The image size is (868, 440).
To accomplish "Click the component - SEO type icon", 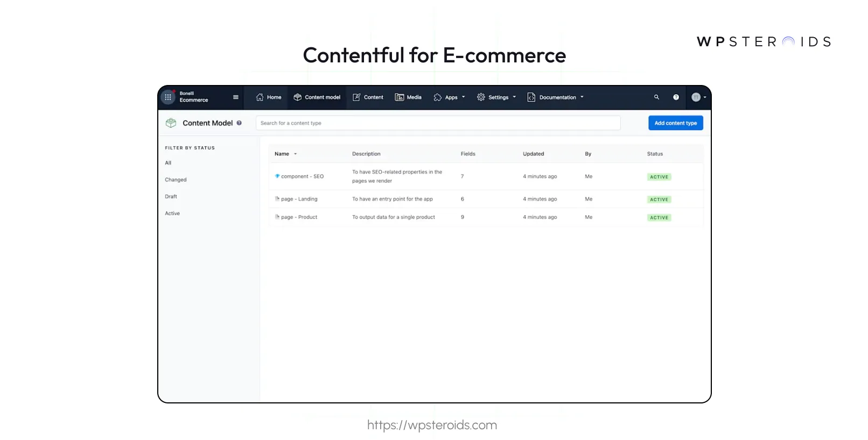I will (x=277, y=176).
